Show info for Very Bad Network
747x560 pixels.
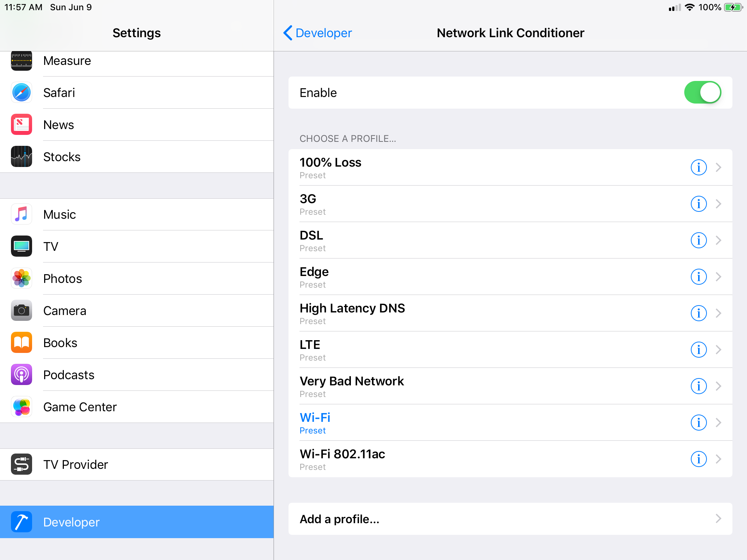click(698, 386)
